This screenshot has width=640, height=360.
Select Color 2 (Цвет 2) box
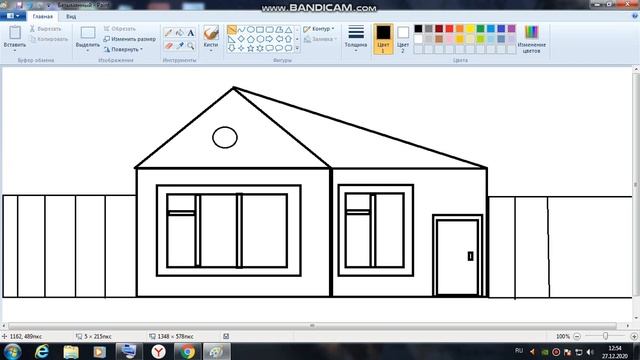click(x=403, y=39)
